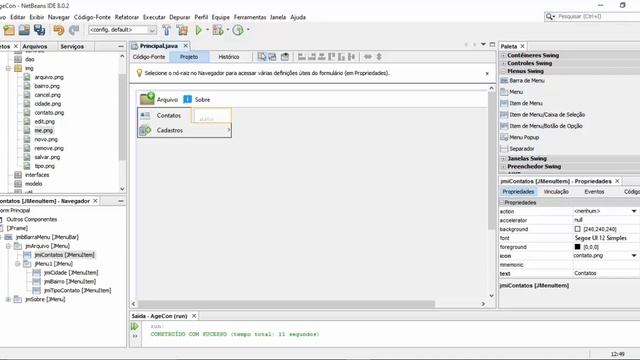Viewport: 640px width, 360px height.
Task: Switch to the Arquivos tab
Action: point(35,47)
